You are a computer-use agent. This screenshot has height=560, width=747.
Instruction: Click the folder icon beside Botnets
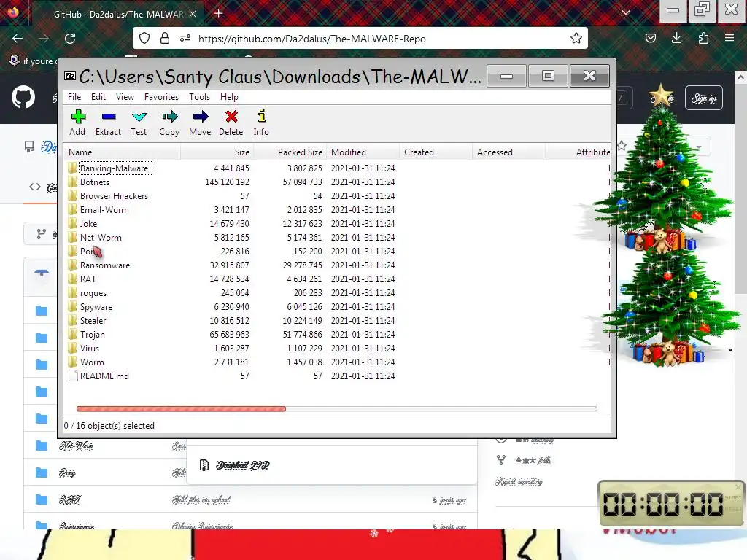(72, 182)
